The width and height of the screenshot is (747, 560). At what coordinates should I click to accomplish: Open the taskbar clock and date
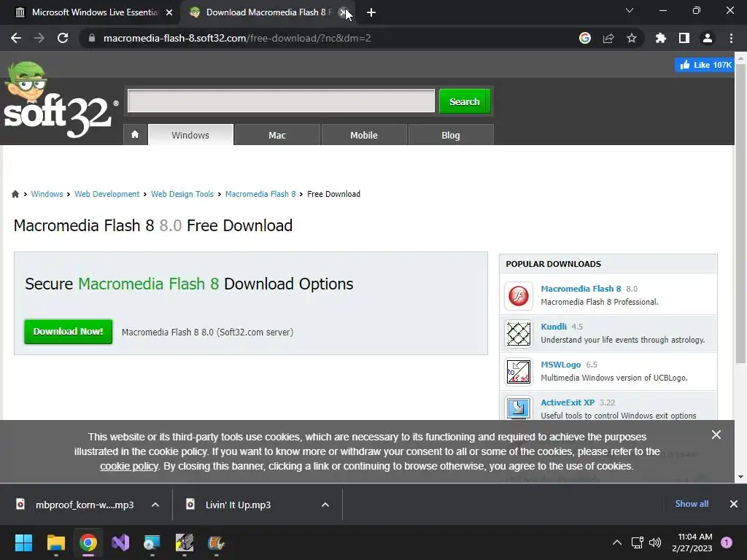tap(692, 542)
